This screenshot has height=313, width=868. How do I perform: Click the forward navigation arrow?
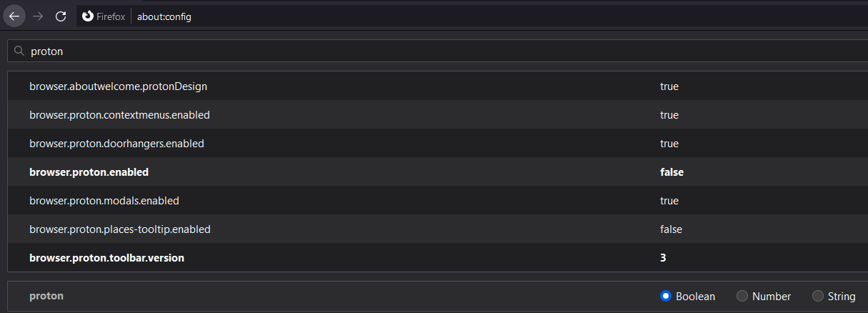(38, 16)
